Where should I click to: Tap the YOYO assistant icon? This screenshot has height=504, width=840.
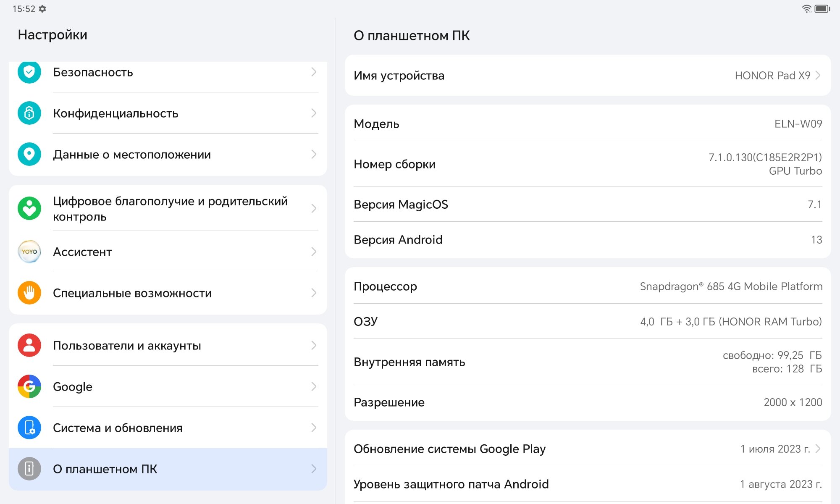pyautogui.click(x=29, y=252)
